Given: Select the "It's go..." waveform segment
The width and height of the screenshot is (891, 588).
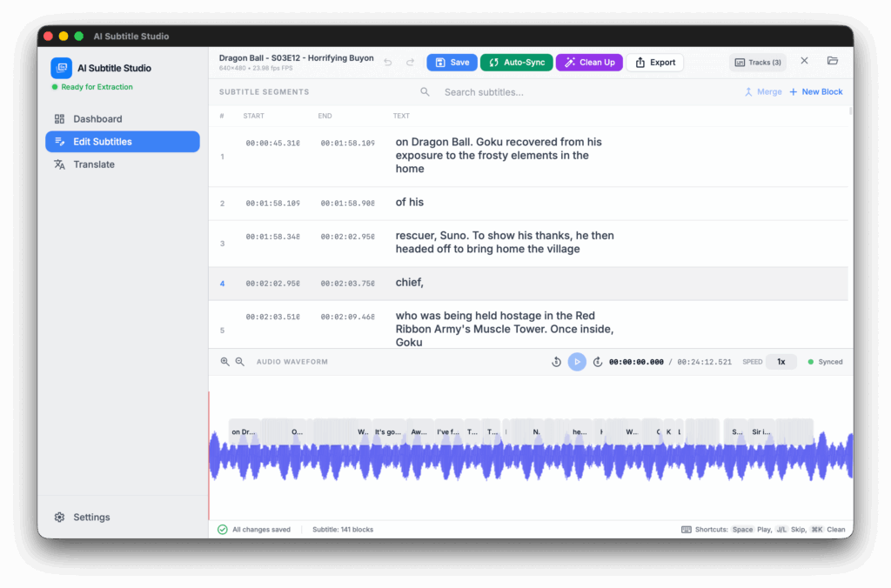Looking at the screenshot, I should [x=388, y=431].
